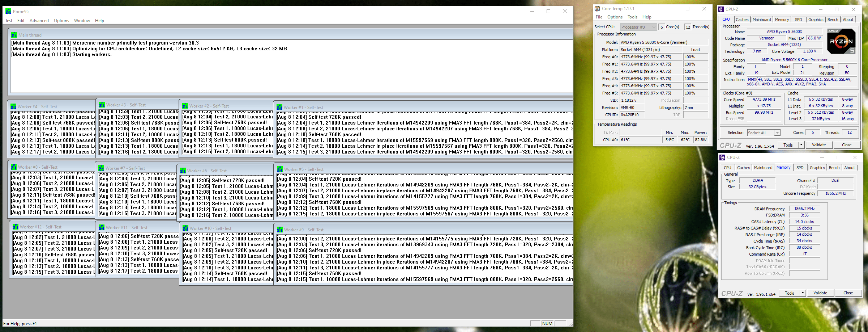Switch to About tab in upper CPU-Z
This screenshot has width=868, height=332.
(x=848, y=20)
